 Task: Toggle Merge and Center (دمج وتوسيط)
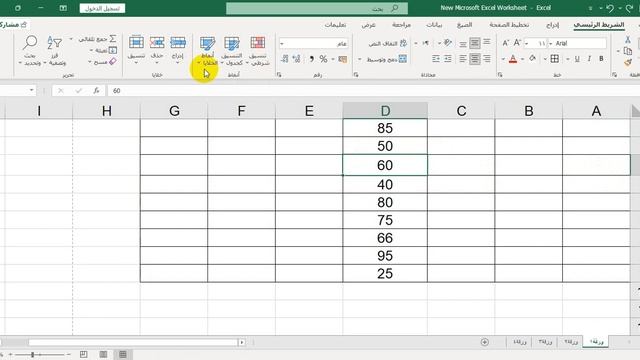(387, 59)
